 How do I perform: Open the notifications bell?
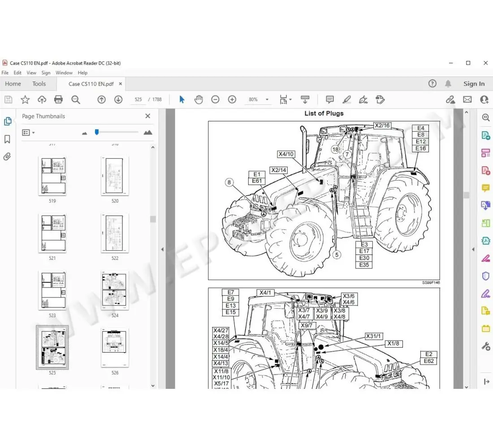[x=448, y=84]
